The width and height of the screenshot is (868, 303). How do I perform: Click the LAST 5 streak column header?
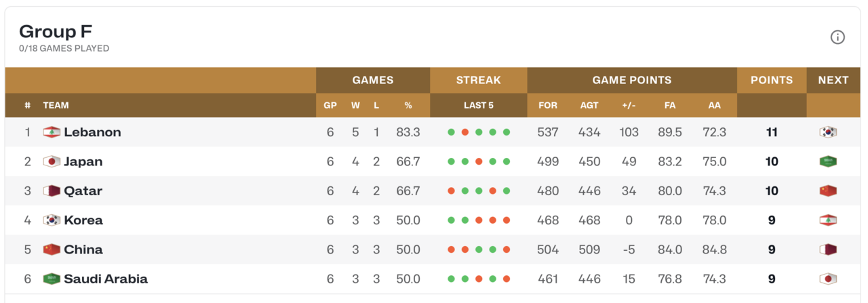(479, 105)
